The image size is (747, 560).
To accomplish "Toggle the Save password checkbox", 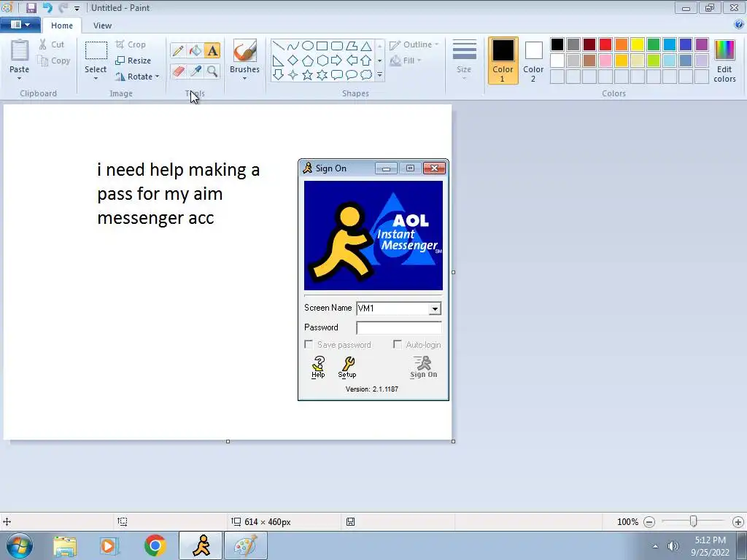I will click(x=309, y=344).
